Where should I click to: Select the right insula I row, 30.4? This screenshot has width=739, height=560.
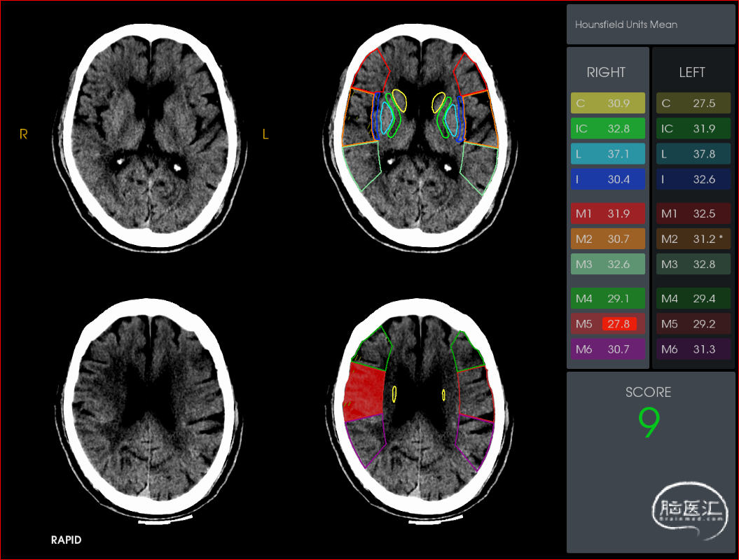607,179
